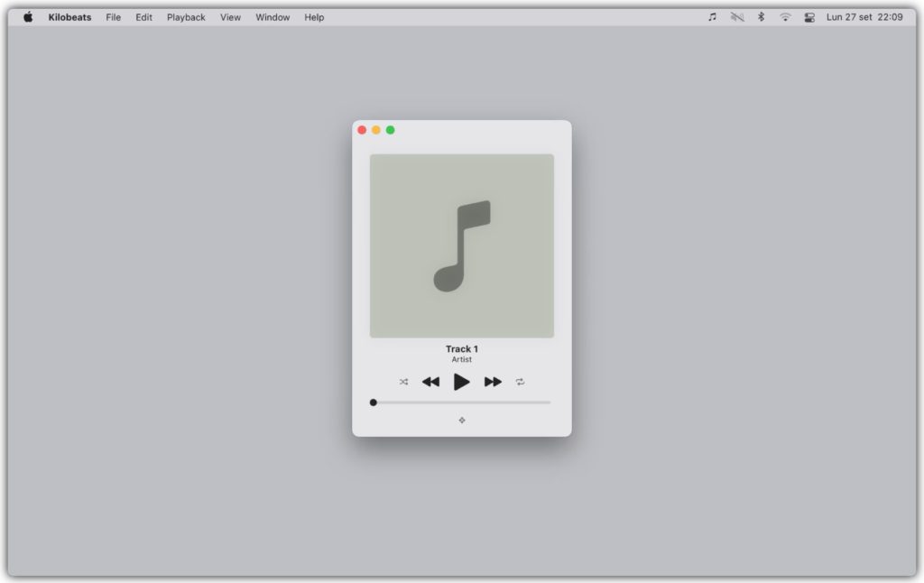Open the Playback menu

tap(186, 17)
